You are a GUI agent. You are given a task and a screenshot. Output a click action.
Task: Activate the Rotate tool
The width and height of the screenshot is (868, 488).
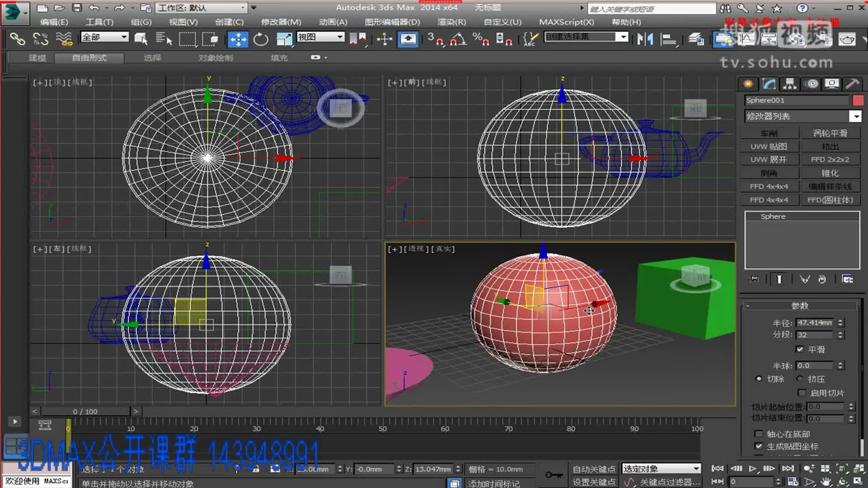260,39
